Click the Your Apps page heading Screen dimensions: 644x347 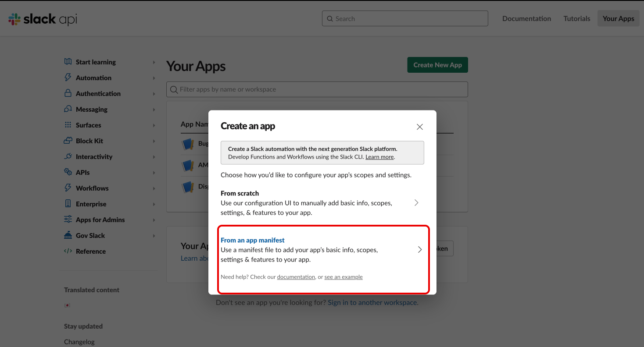pos(196,66)
